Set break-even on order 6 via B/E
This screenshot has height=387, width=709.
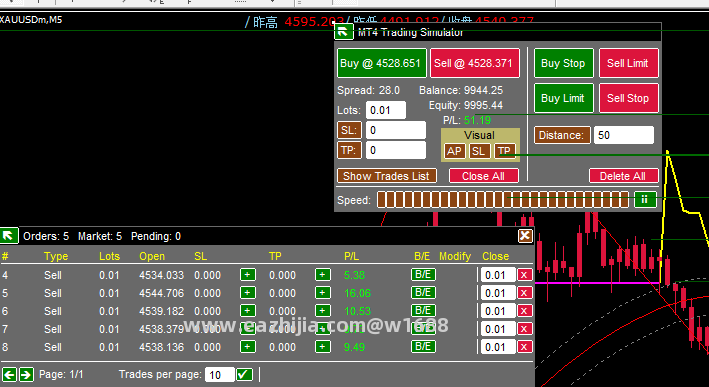coord(423,311)
